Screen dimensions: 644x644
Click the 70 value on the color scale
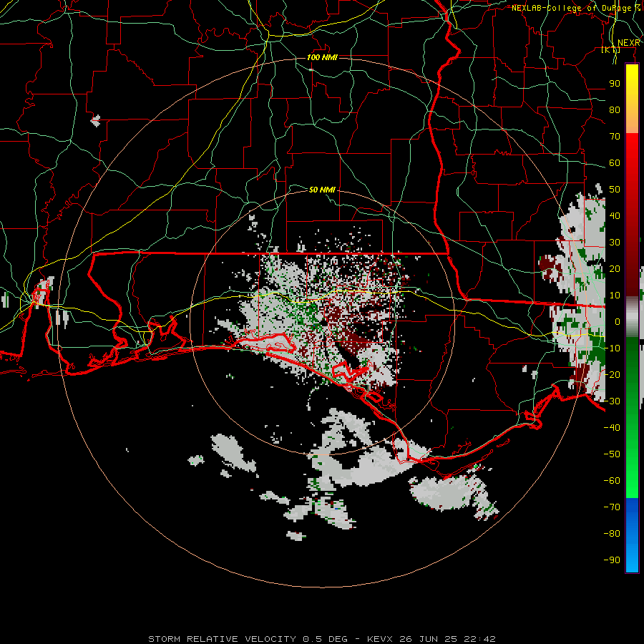(615, 137)
